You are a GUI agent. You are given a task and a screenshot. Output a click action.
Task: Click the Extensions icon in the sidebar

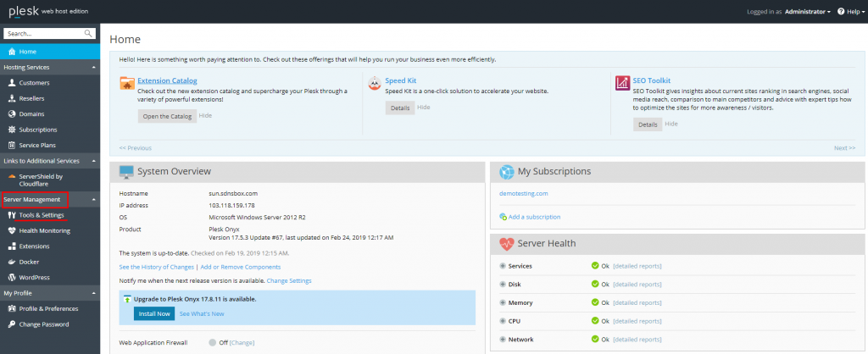tap(11, 246)
